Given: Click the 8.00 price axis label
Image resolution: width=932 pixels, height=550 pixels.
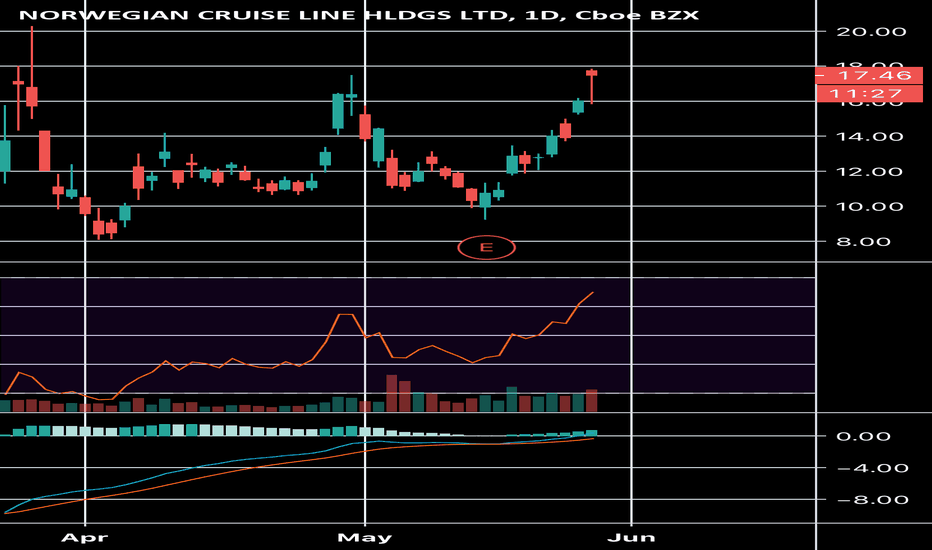Looking at the screenshot, I should (863, 241).
